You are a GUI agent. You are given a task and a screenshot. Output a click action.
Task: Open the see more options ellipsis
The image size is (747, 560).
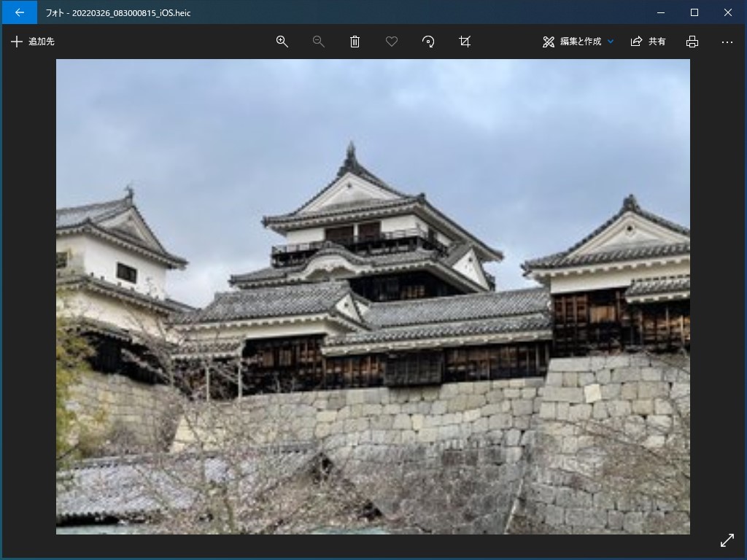[x=727, y=42]
